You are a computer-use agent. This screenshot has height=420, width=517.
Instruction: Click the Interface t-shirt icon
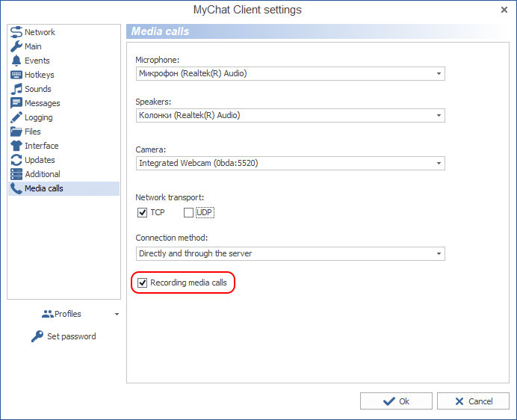click(x=16, y=146)
